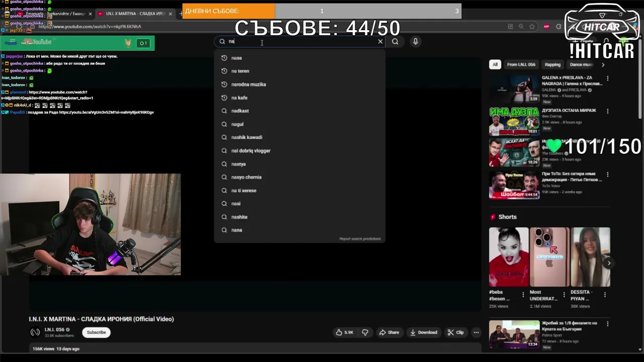644x362 pixels.
Task: Expand filter chips with right chevron
Action: pos(603,64)
